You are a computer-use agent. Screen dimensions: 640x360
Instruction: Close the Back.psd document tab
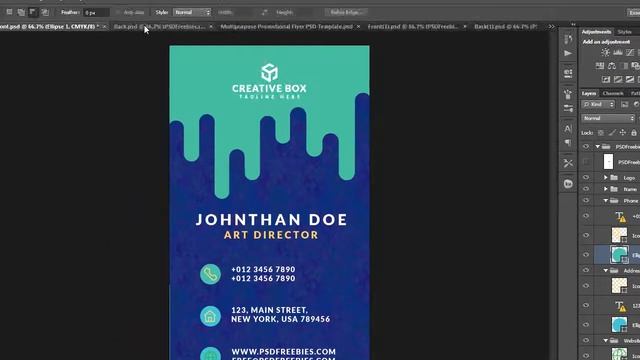(211, 27)
